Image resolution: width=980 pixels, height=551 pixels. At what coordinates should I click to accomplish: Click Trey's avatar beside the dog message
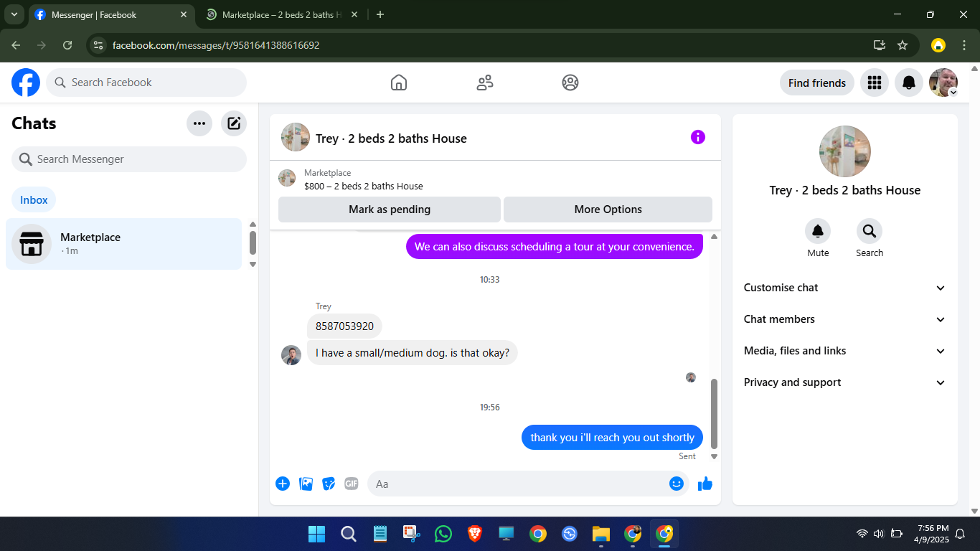click(x=291, y=355)
